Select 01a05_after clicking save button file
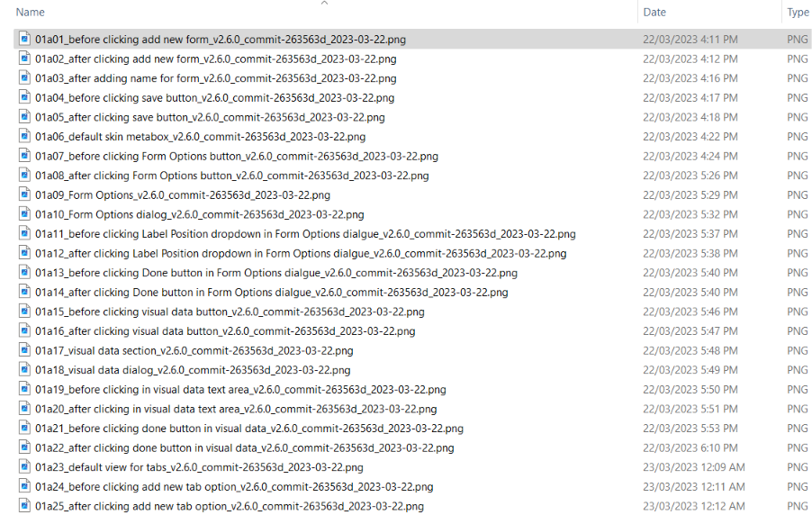 [210, 117]
